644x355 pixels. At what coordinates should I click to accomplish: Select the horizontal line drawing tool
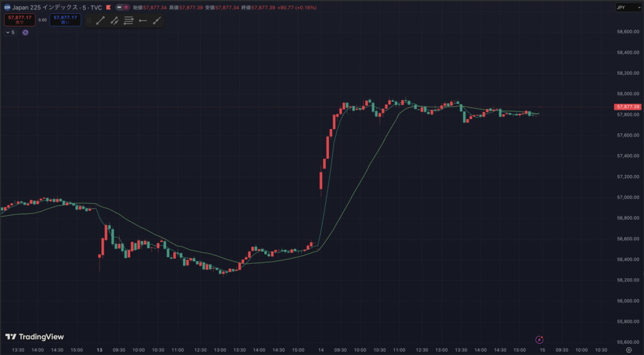(x=143, y=21)
